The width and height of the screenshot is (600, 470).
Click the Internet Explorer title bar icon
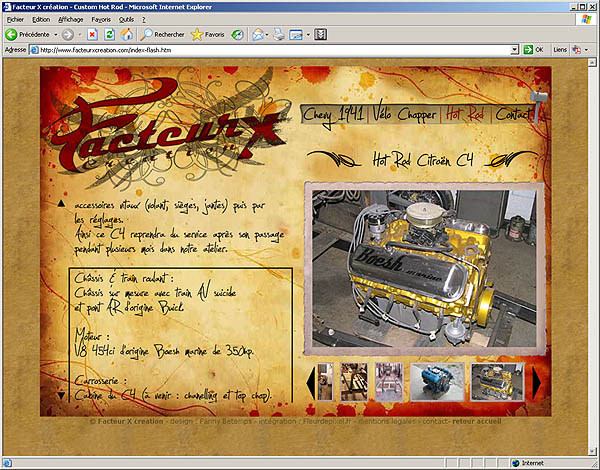coord(7,7)
